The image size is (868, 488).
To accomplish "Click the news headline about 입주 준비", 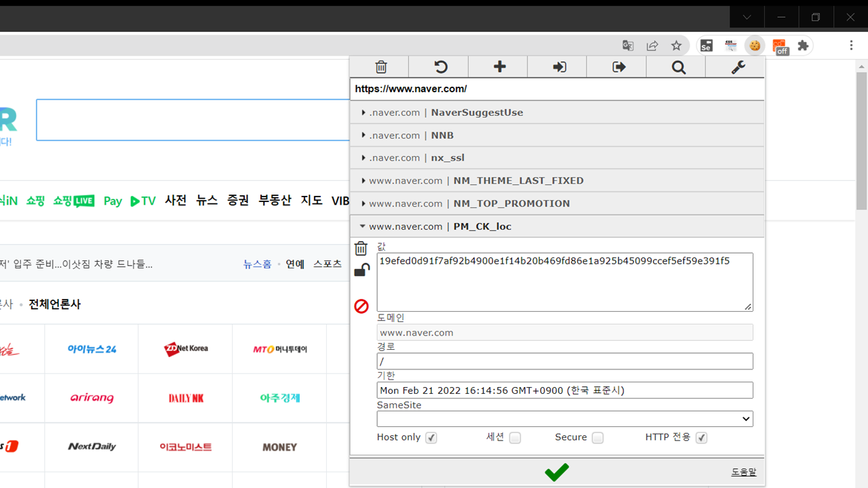I will (77, 264).
